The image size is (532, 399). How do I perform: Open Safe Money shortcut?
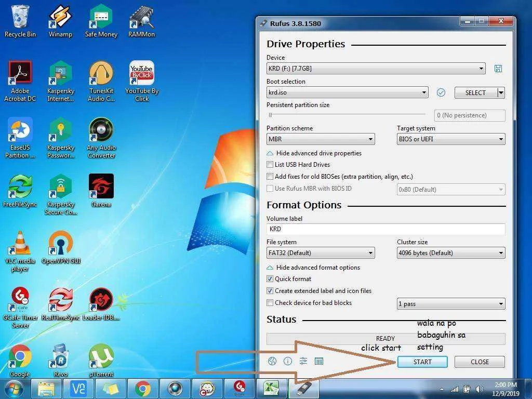[101, 21]
